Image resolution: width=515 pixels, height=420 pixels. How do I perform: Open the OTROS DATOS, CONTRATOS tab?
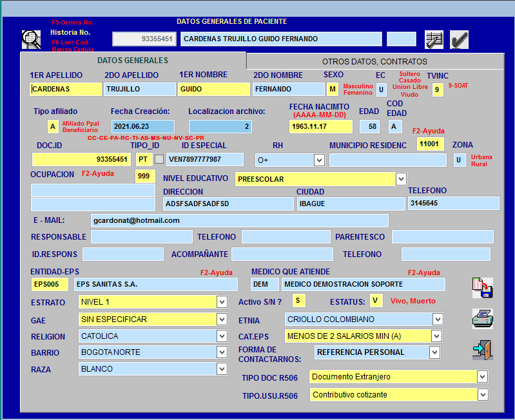tap(374, 61)
